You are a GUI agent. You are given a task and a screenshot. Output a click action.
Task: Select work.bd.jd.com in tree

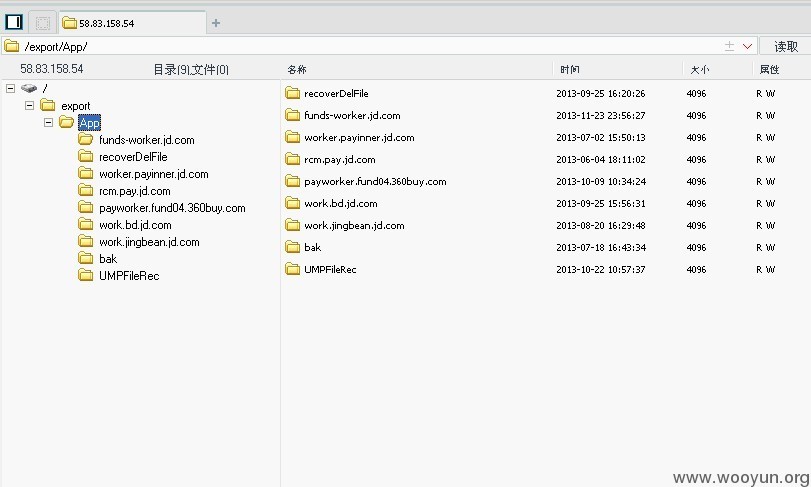point(135,225)
